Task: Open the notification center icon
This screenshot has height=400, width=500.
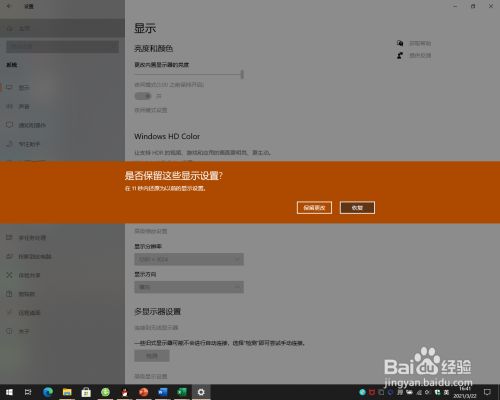Action: [x=487, y=392]
